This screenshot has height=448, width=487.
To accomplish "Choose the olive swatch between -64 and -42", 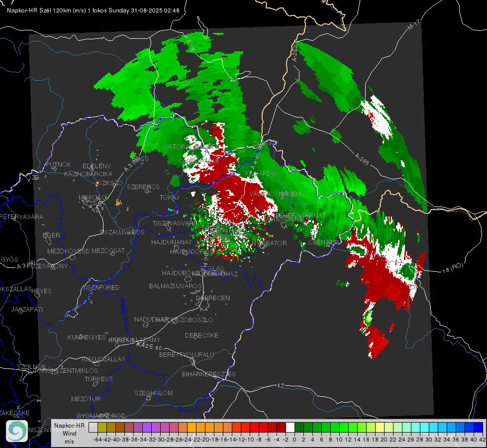I will click(x=102, y=427).
